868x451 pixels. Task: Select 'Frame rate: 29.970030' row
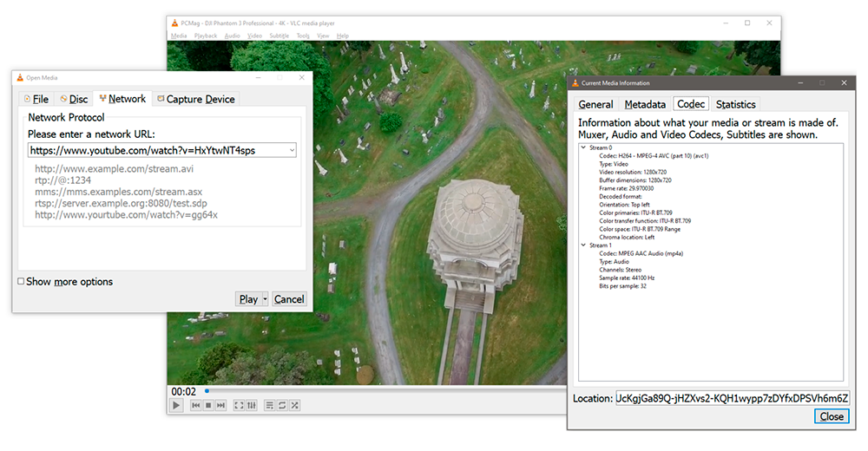[626, 189]
